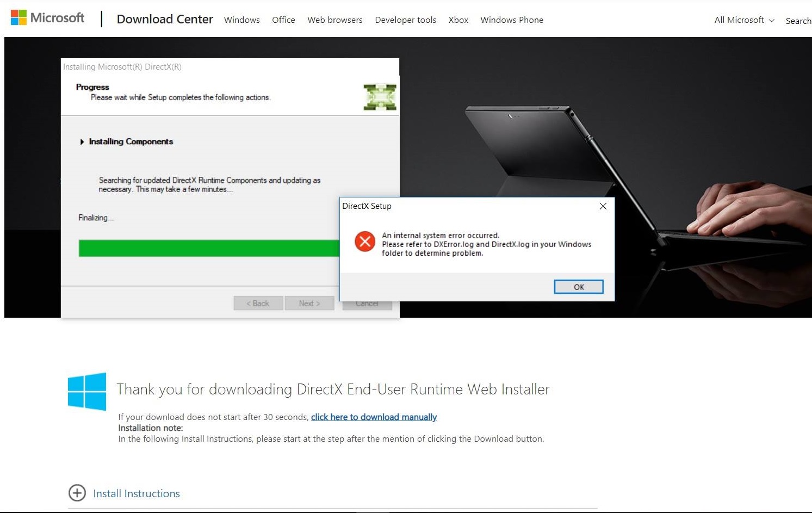Close the DirectX Setup error dialog
812x513 pixels.
pyautogui.click(x=603, y=206)
